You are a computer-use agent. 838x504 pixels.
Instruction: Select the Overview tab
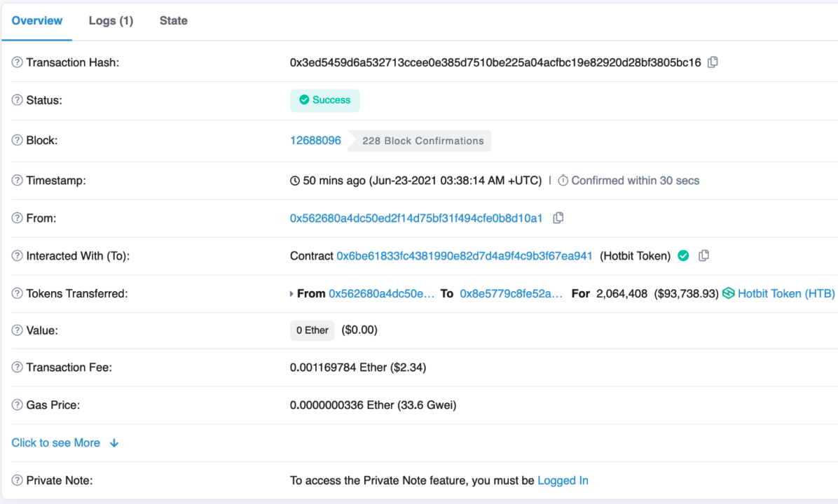tap(37, 21)
